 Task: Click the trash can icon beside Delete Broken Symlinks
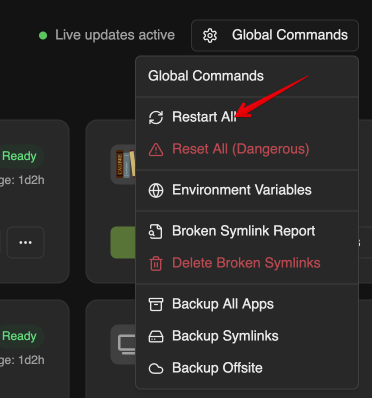click(x=156, y=263)
